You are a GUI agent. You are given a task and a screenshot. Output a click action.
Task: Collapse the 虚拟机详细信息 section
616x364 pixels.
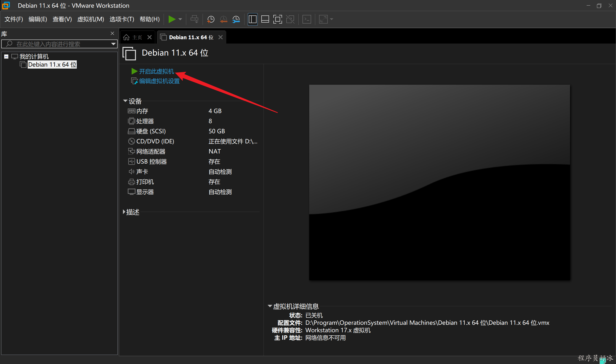[x=270, y=306]
